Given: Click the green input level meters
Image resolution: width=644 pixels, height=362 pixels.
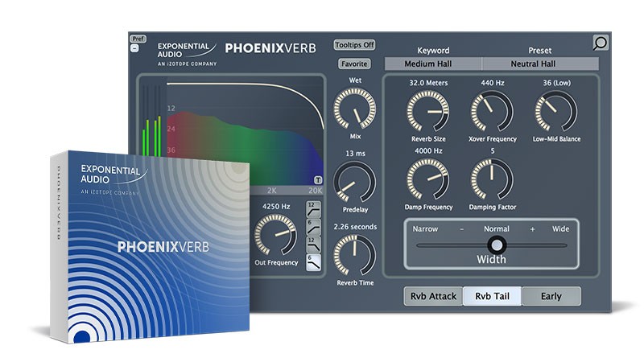Looking at the screenshot, I should pyautogui.click(x=151, y=136).
